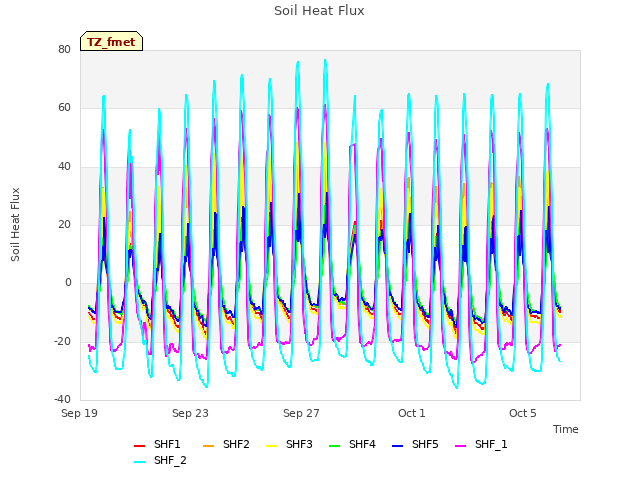This screenshot has width=640, height=480.
Task: Click the Sep 27 x-axis tick label
Action: 301,413
